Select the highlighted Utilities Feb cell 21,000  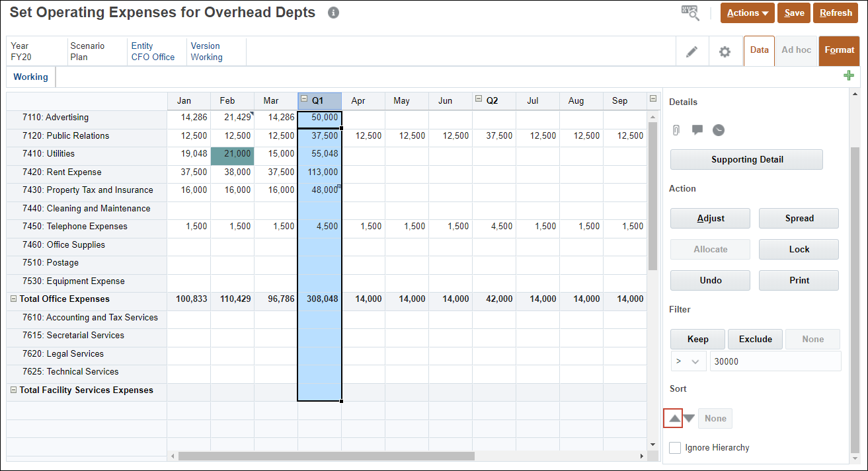pos(232,156)
